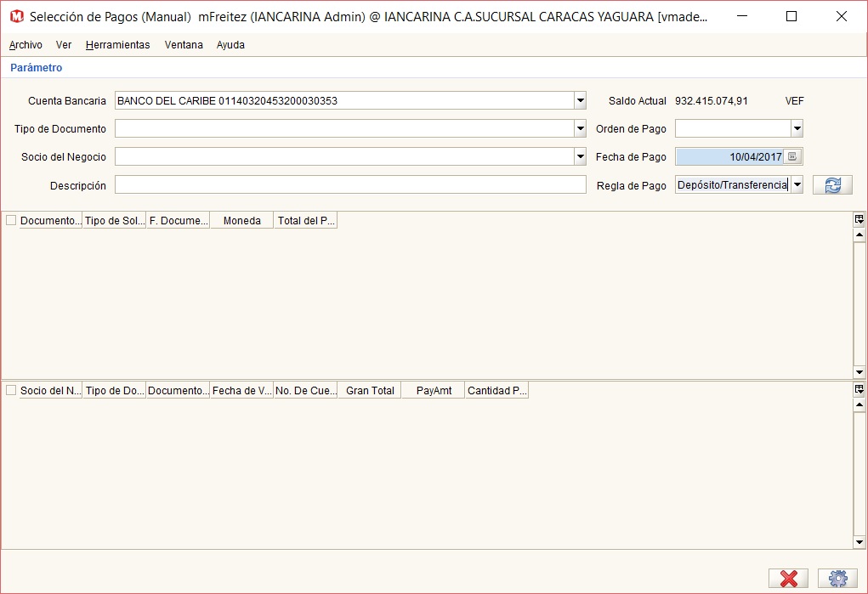Open the Archivo menu
This screenshot has height=594, width=868.
point(26,45)
